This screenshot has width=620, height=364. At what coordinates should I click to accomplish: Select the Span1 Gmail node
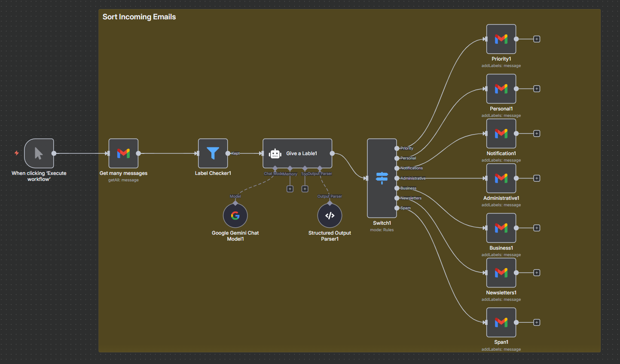click(x=501, y=322)
